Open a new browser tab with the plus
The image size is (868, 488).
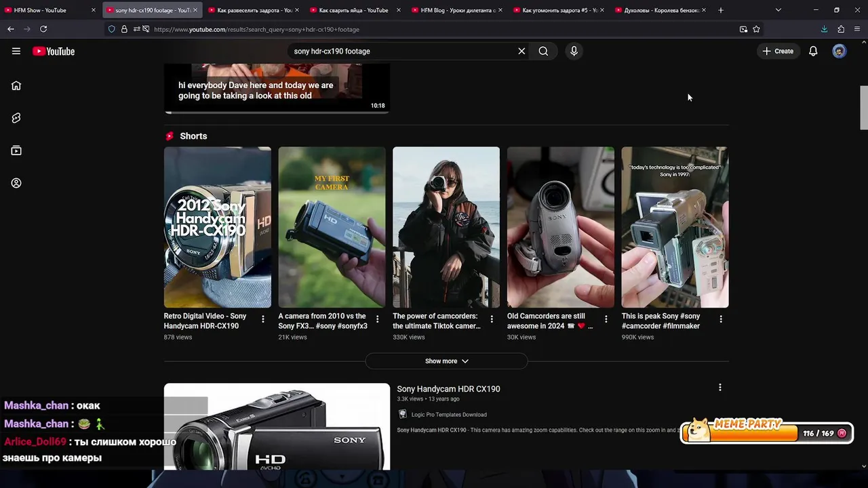click(721, 10)
